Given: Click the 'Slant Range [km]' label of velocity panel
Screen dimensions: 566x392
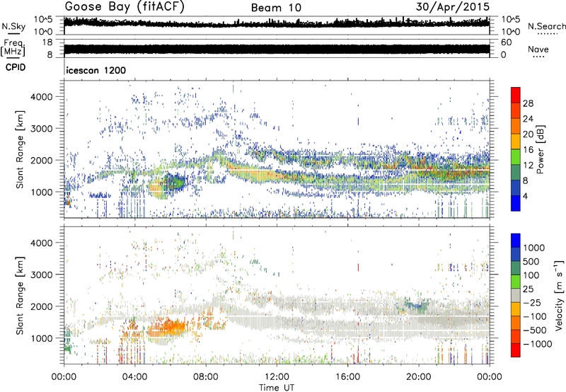Looking at the screenshot, I should [x=20, y=295].
